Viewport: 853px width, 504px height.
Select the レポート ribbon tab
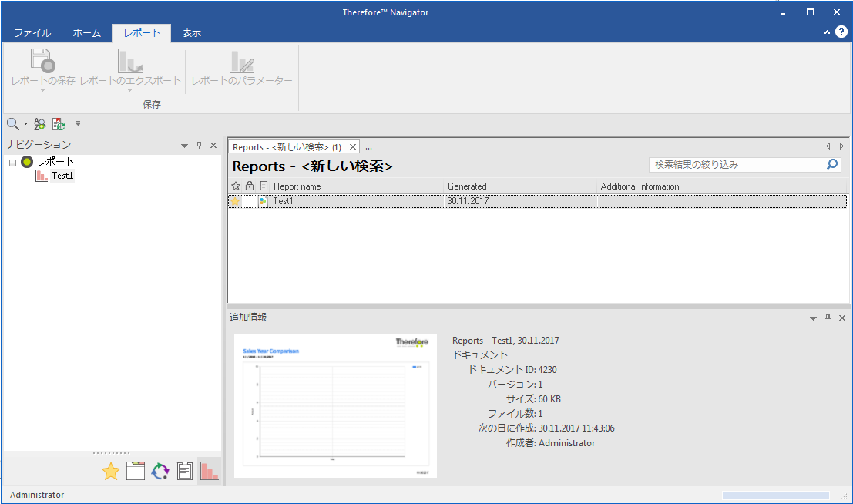pos(142,33)
